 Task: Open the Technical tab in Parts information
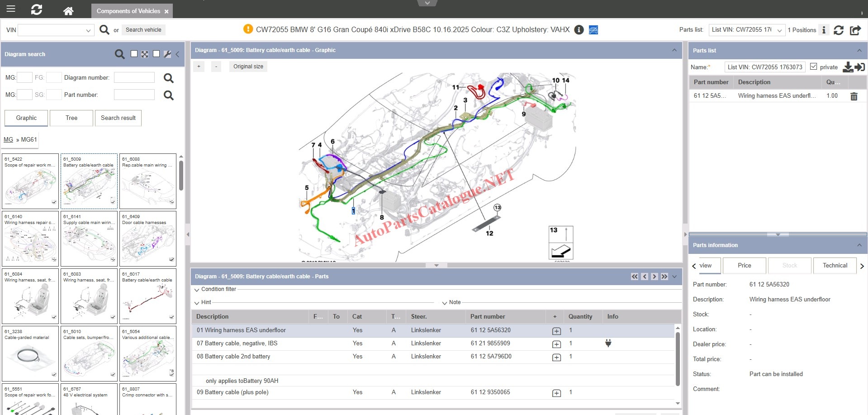point(835,266)
